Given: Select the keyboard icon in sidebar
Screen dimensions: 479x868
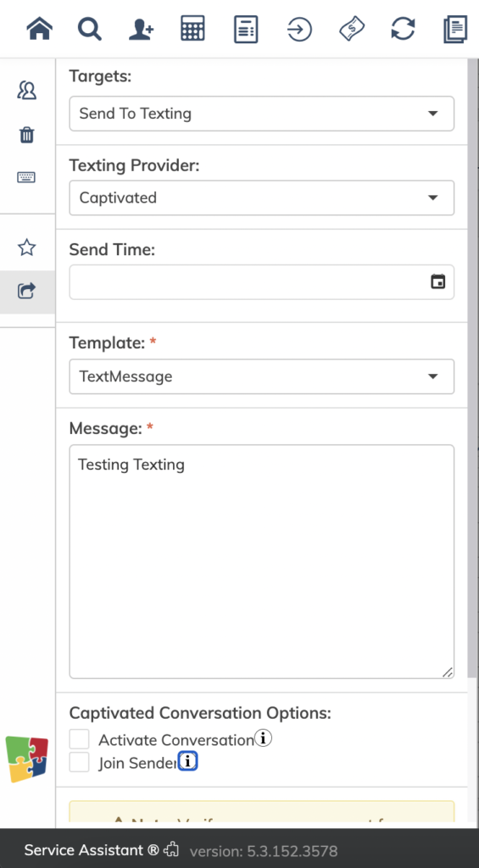Looking at the screenshot, I should (x=26, y=177).
